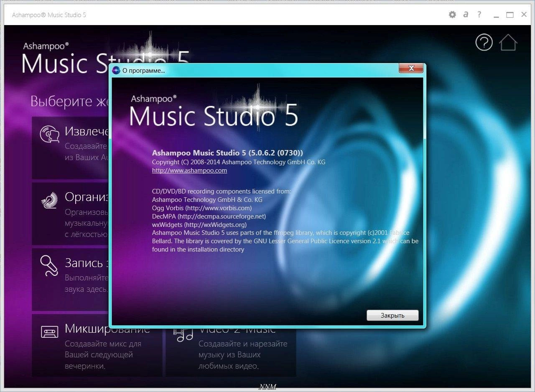Screen dimensions: 535x392
Task: Click the About dialog title icon
Action: tap(116, 70)
